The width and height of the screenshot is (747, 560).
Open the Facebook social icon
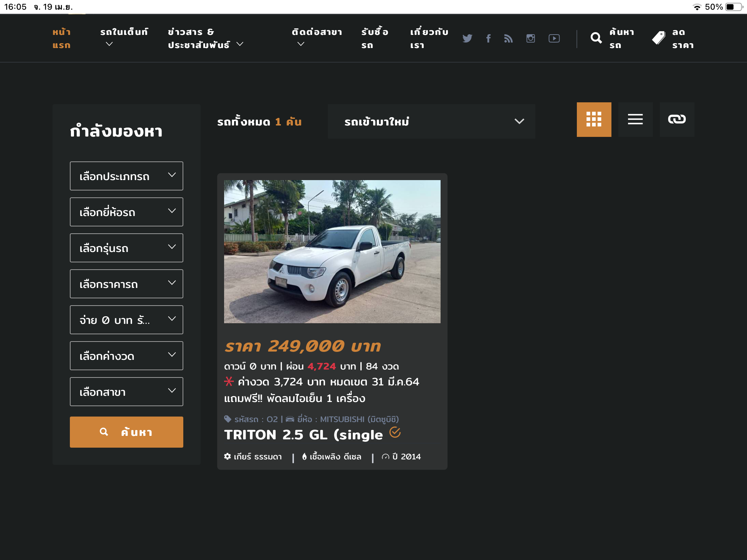(488, 38)
